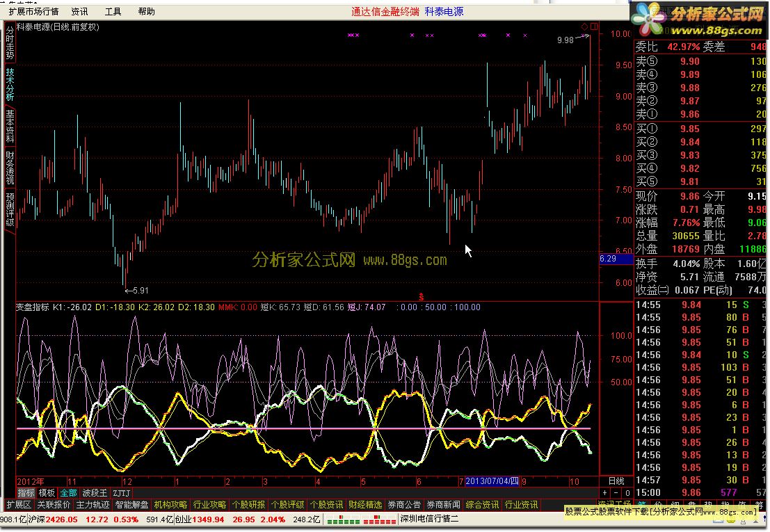Screen dimensions: 770x532
Task: Open the 扩展区 panel button
Action: (x=19, y=504)
